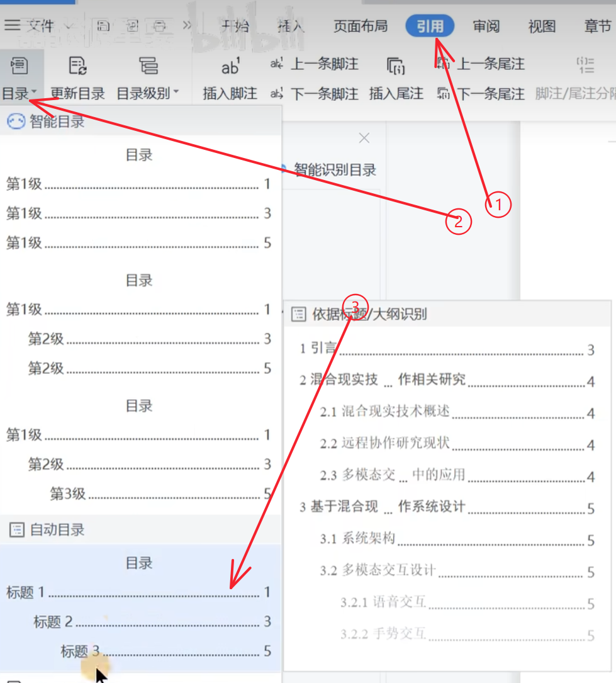Click the 1 引言 preview entry
616x683 pixels.
click(447, 349)
